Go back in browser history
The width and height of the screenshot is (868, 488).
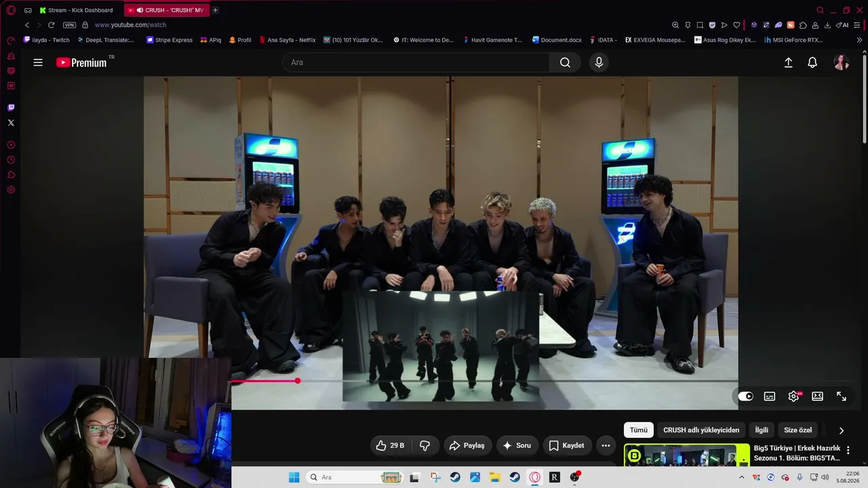coord(27,25)
